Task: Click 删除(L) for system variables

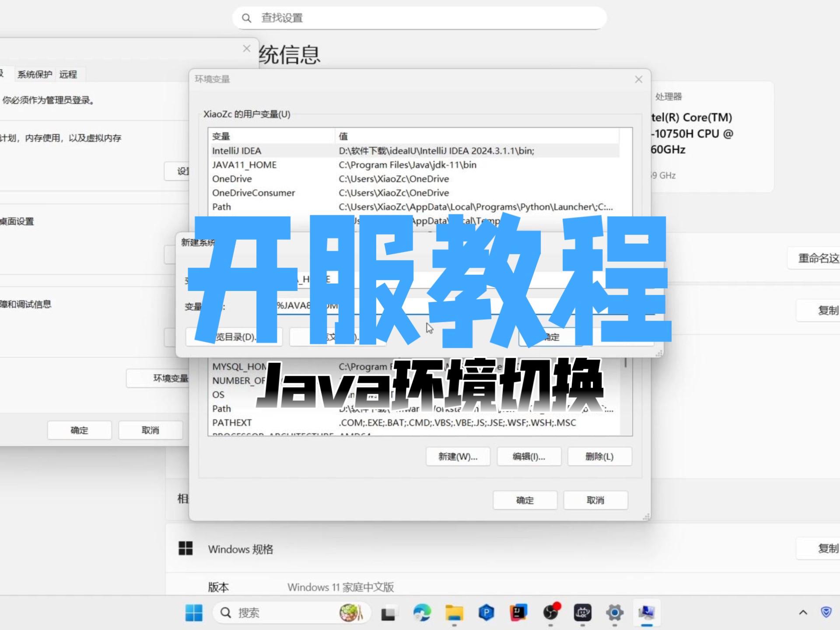Action: click(599, 457)
